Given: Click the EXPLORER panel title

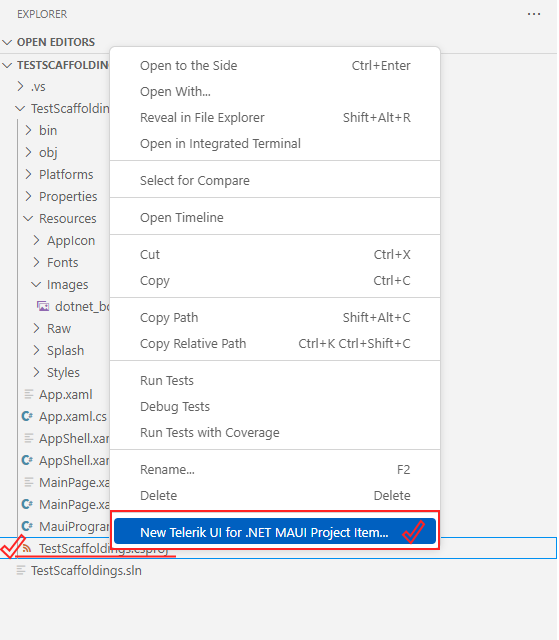Looking at the screenshot, I should tap(42, 14).
